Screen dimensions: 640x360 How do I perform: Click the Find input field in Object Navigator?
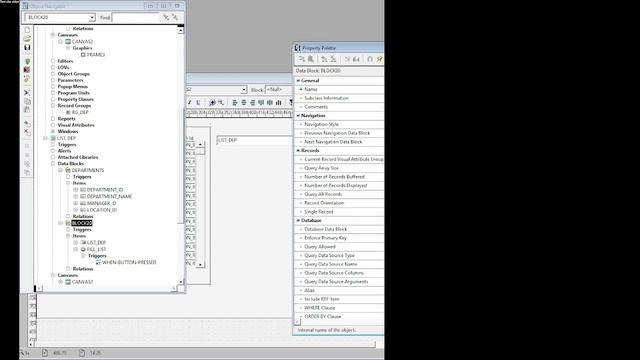[x=136, y=18]
